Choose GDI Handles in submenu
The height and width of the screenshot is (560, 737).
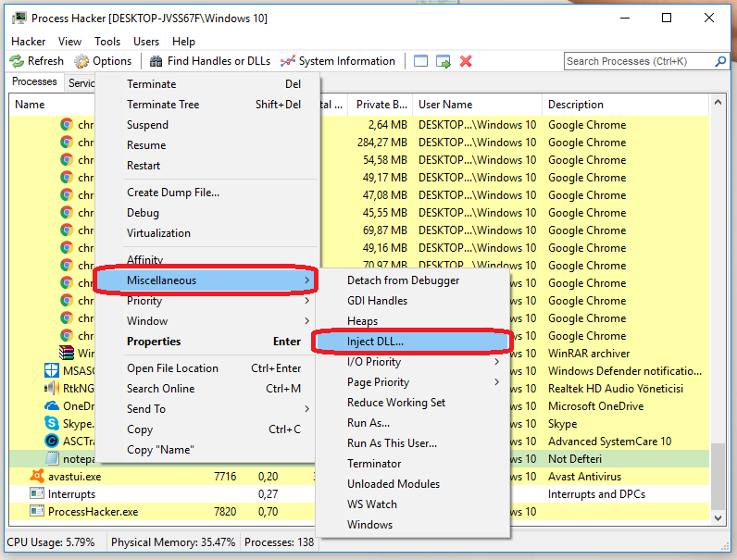413,301
